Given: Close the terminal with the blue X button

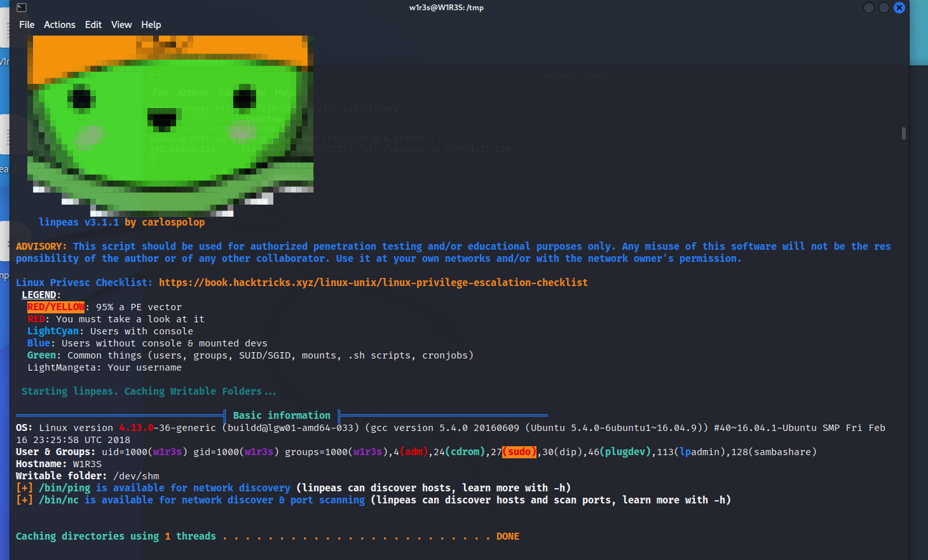Looking at the screenshot, I should coord(899,8).
